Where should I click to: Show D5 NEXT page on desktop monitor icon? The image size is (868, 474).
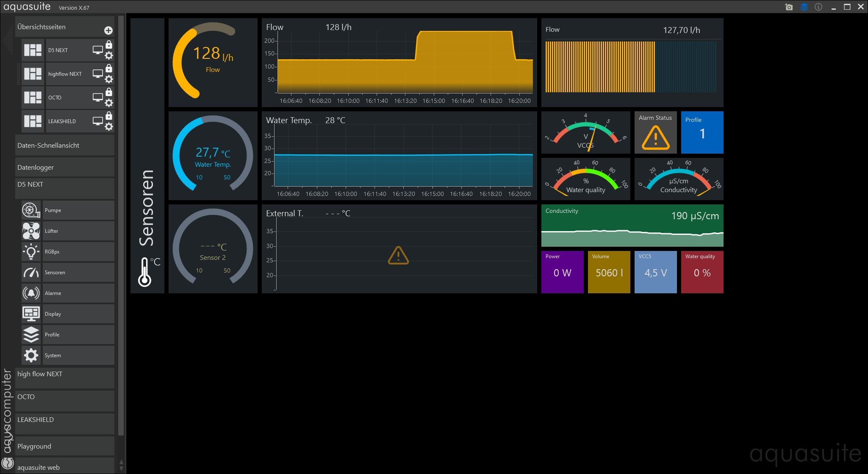tap(98, 50)
